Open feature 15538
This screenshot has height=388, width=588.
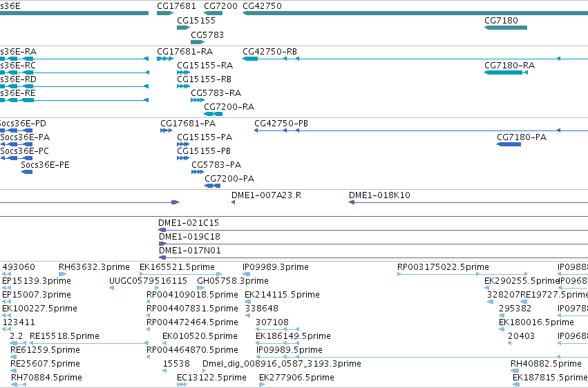pos(176,365)
